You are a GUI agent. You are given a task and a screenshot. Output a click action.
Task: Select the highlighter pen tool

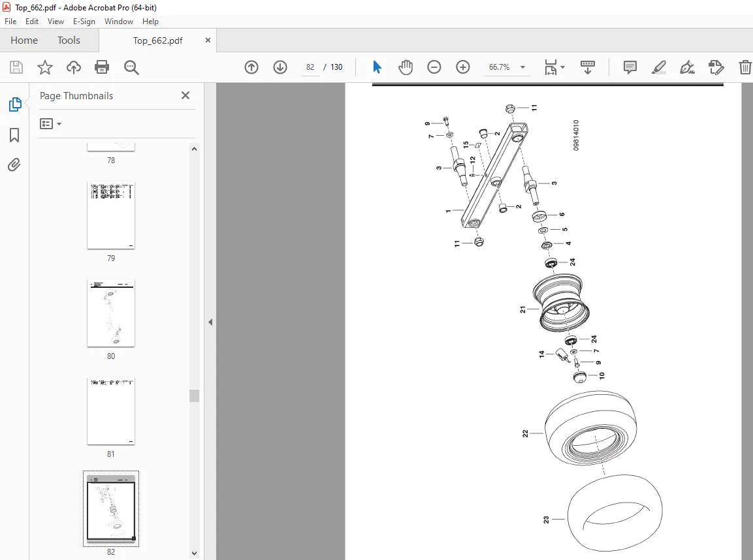coord(659,67)
